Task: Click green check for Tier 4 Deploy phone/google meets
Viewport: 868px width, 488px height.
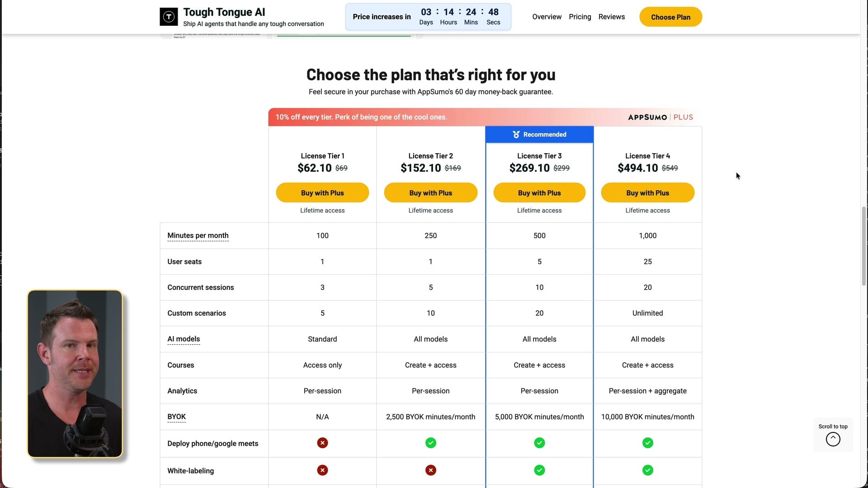Action: (648, 443)
